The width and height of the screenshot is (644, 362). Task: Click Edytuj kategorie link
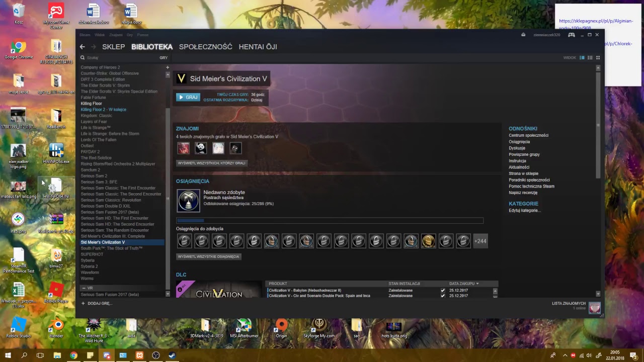[x=525, y=211]
